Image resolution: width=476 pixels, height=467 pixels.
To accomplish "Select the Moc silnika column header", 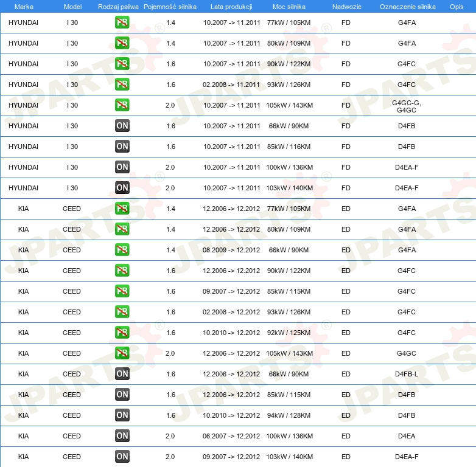I will (x=289, y=7).
